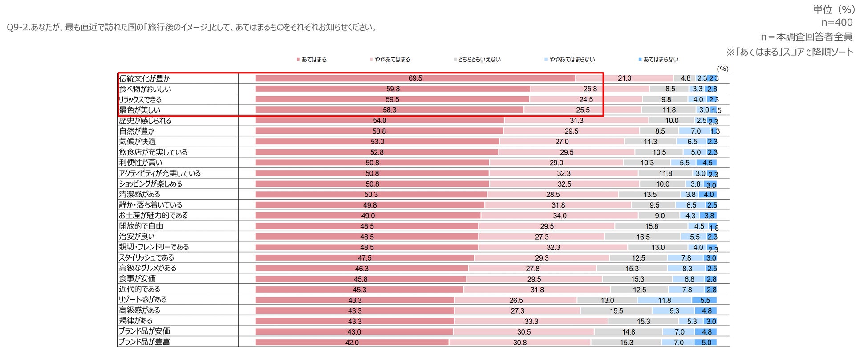Select the 治安が良い row label
The image size is (868, 347).
pos(137,237)
